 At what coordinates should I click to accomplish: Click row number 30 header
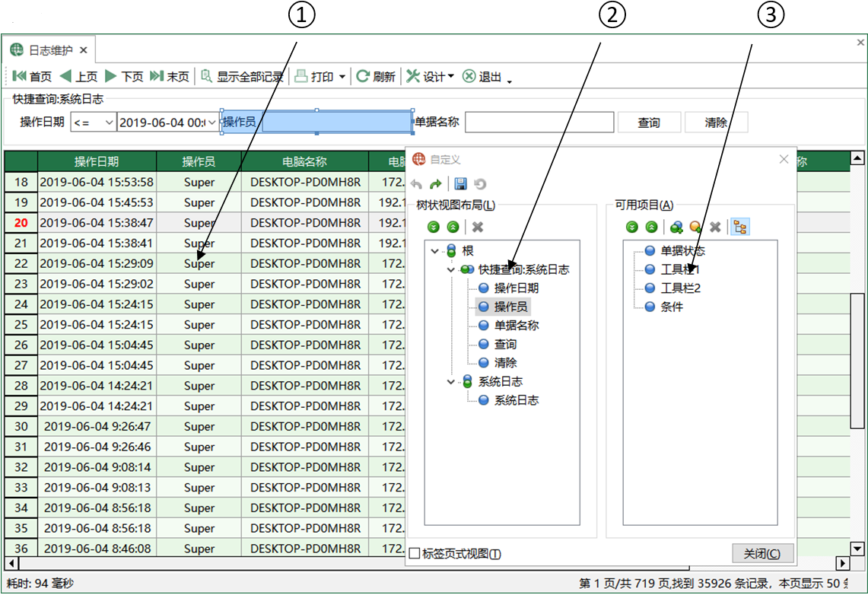click(x=21, y=426)
